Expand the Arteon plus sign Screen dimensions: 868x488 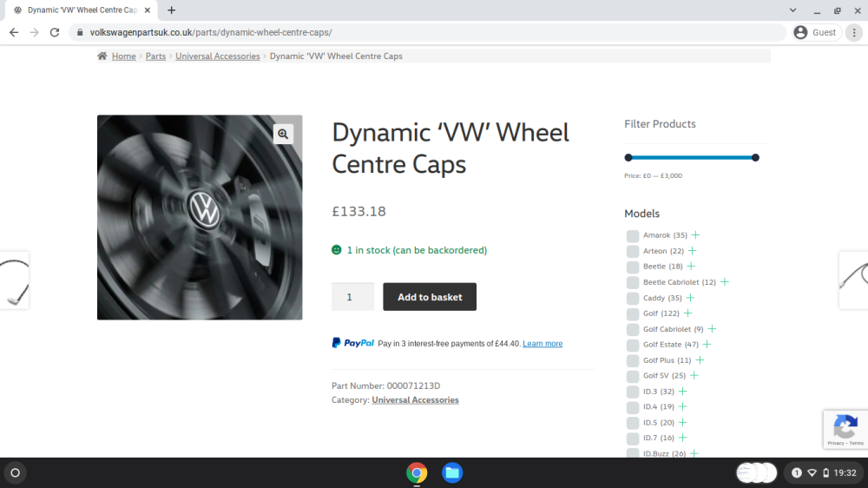pyautogui.click(x=693, y=250)
